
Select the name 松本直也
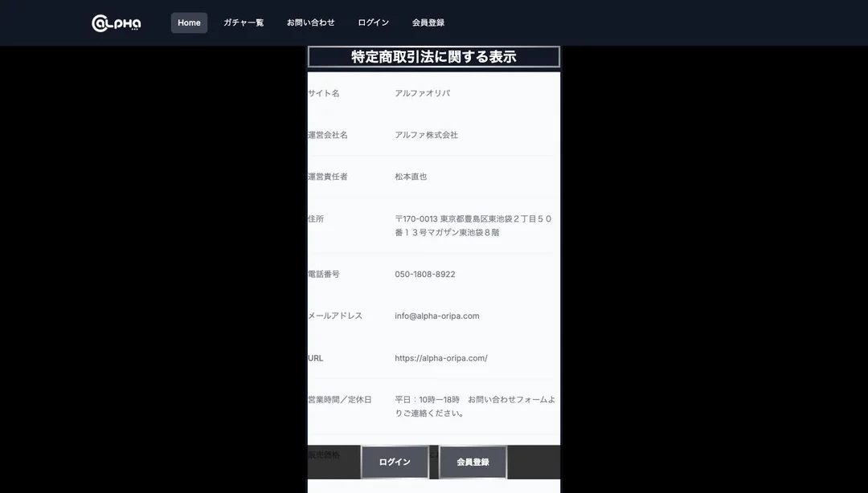tap(411, 177)
